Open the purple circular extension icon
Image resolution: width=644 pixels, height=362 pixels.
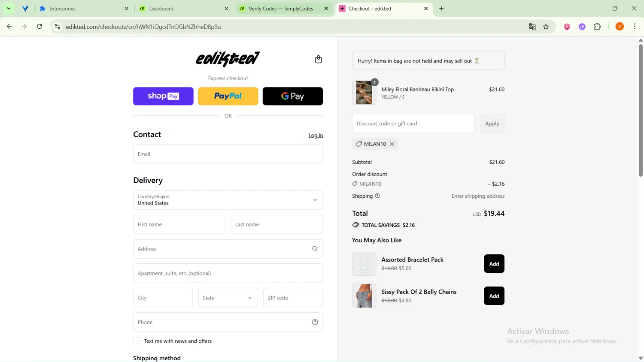582,27
